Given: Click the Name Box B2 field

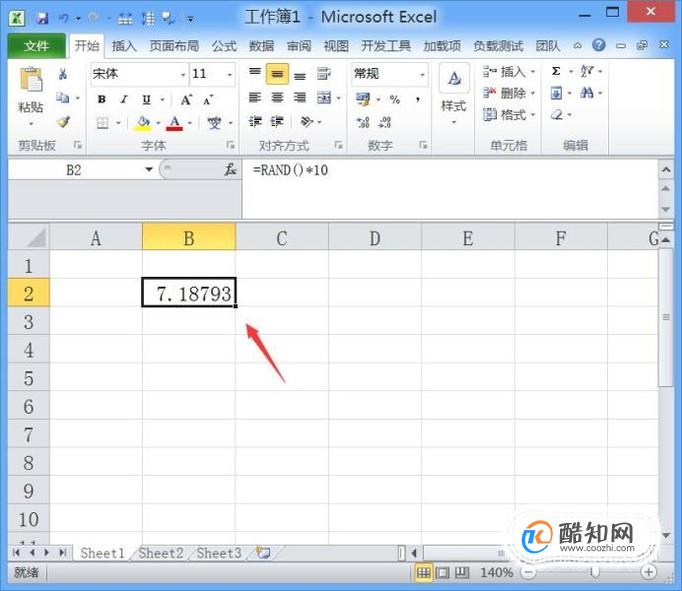Looking at the screenshot, I should click(x=75, y=170).
